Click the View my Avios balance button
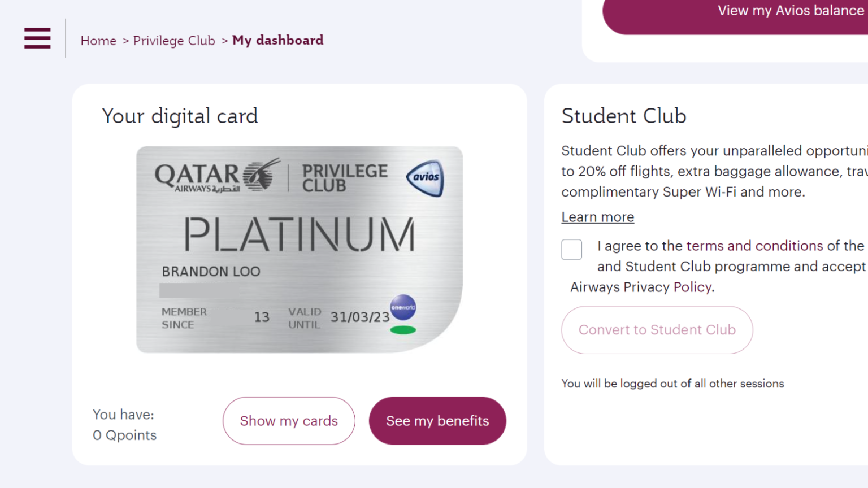Screen dimensions: 868x488 789,10
